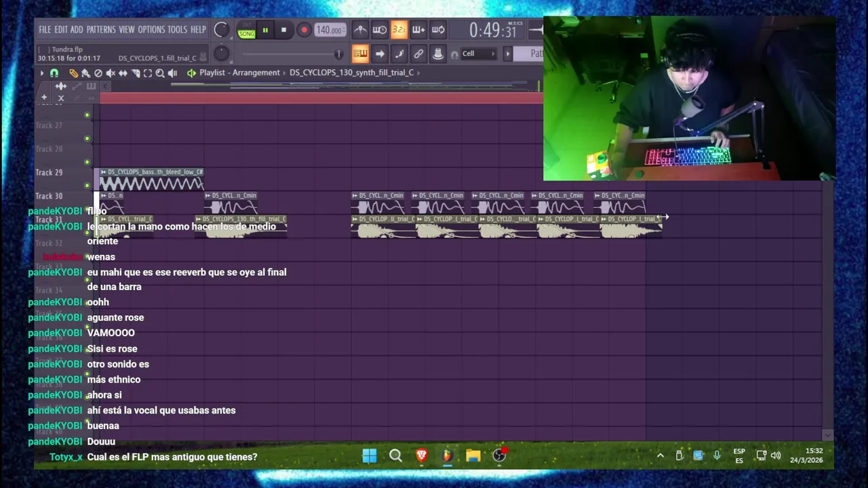Open Brave browser from taskbar
Screen dimensions: 868x488
(421, 455)
